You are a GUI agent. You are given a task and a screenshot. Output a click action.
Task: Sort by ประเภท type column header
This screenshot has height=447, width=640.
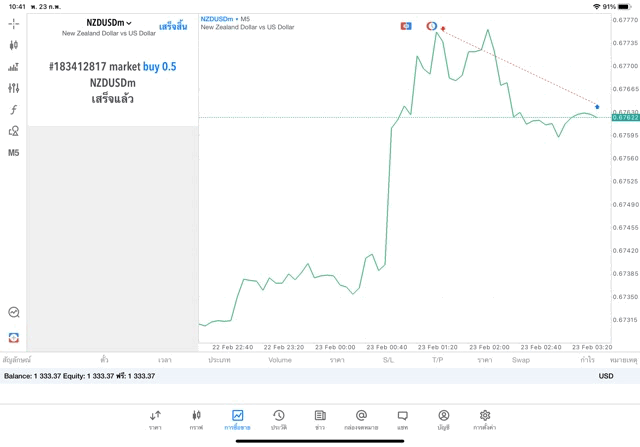(x=220, y=360)
